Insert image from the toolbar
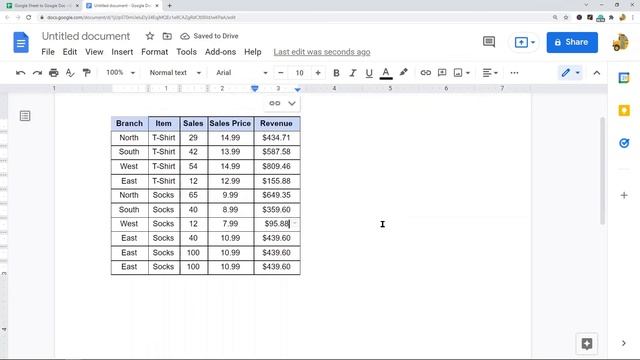The image size is (640, 360). pos(458,73)
